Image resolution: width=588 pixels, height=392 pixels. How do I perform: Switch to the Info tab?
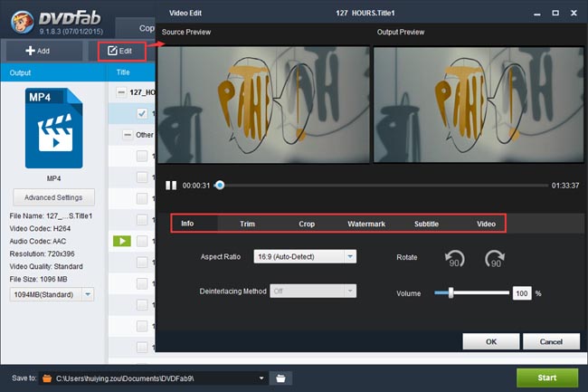[x=187, y=224]
